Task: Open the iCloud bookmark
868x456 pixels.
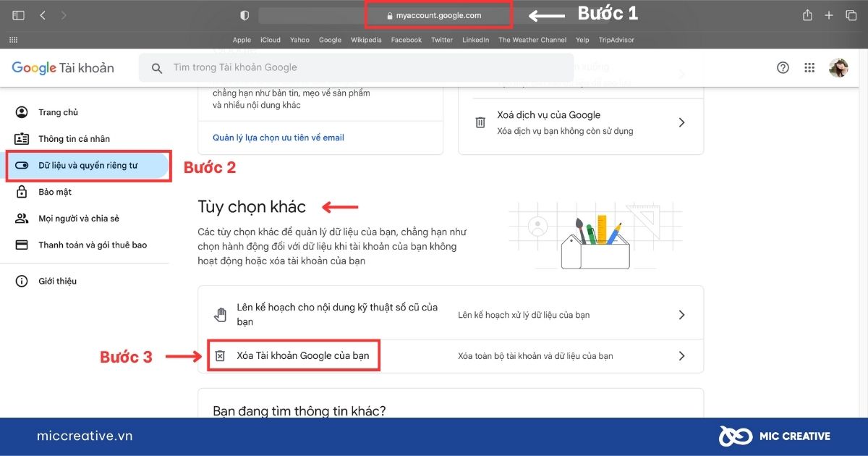Action: 271,40
